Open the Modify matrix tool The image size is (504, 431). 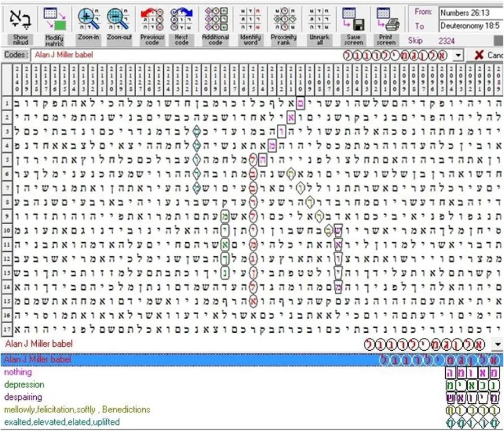pyautogui.click(x=54, y=27)
